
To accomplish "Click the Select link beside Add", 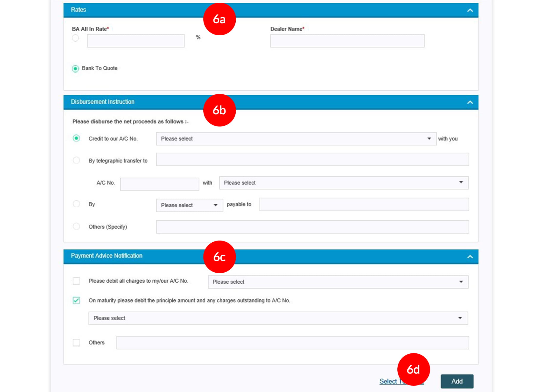I will [x=388, y=382].
